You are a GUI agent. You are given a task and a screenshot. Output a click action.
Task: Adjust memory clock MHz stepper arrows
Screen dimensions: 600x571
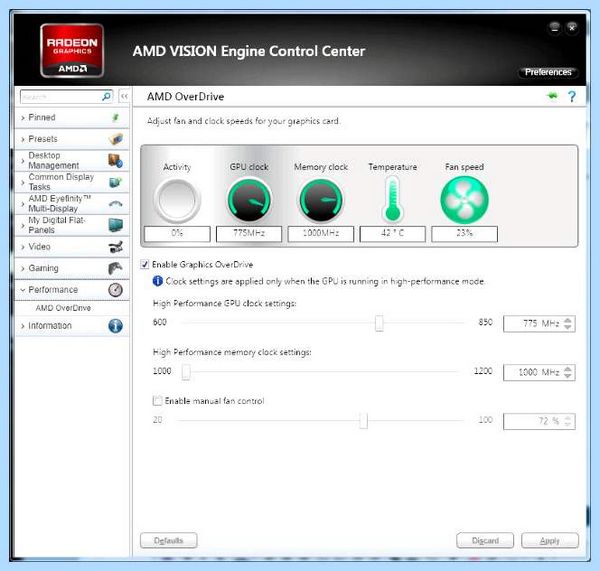point(568,372)
